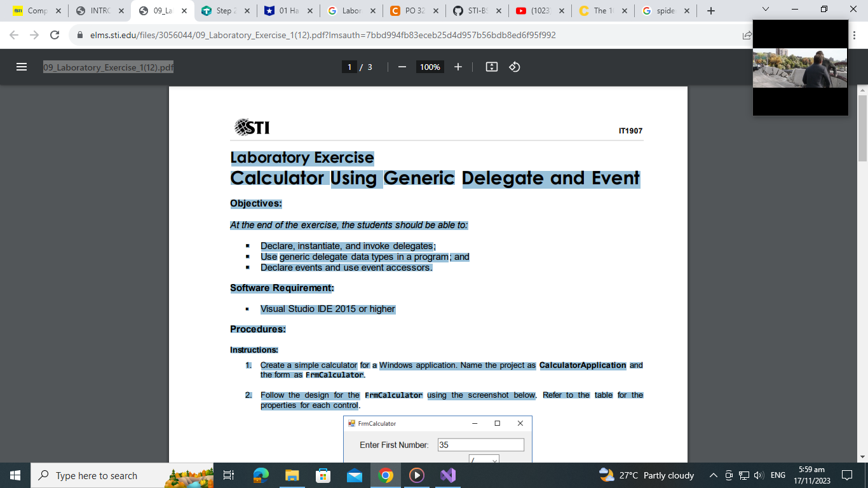Screen dimensions: 868x488
Task: Close the YouTube tab
Action: click(561, 11)
